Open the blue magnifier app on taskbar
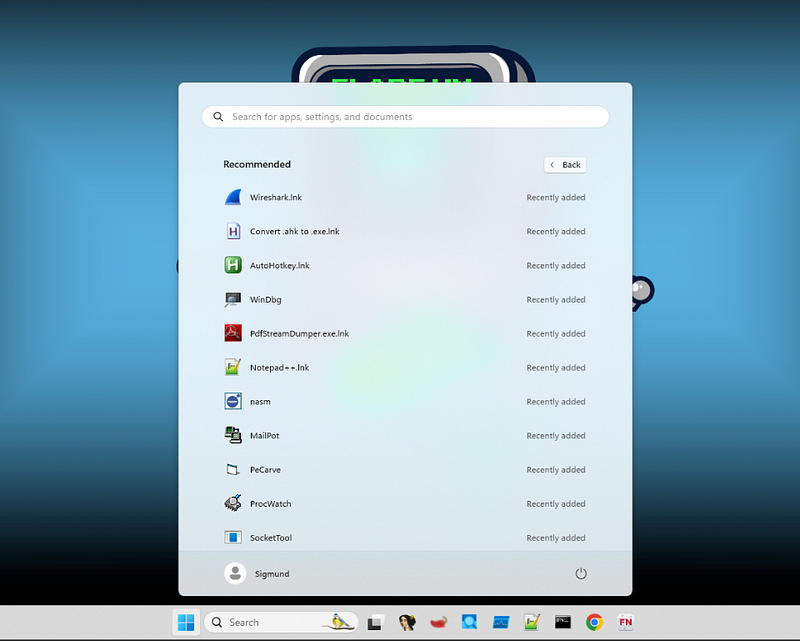The image size is (800, 641). pyautogui.click(x=469, y=622)
